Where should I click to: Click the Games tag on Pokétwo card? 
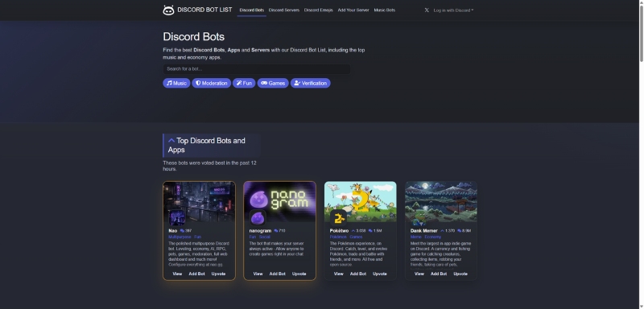356,237
